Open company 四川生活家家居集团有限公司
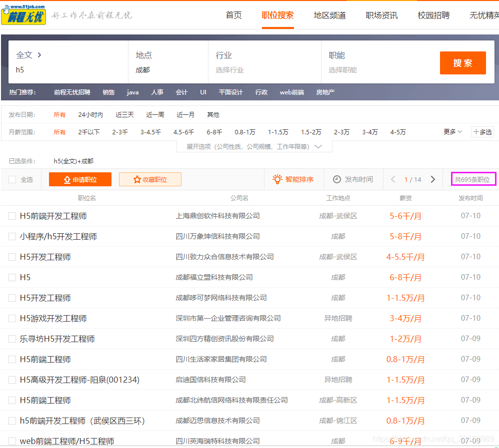This screenshot has height=448, width=499. 221,359
